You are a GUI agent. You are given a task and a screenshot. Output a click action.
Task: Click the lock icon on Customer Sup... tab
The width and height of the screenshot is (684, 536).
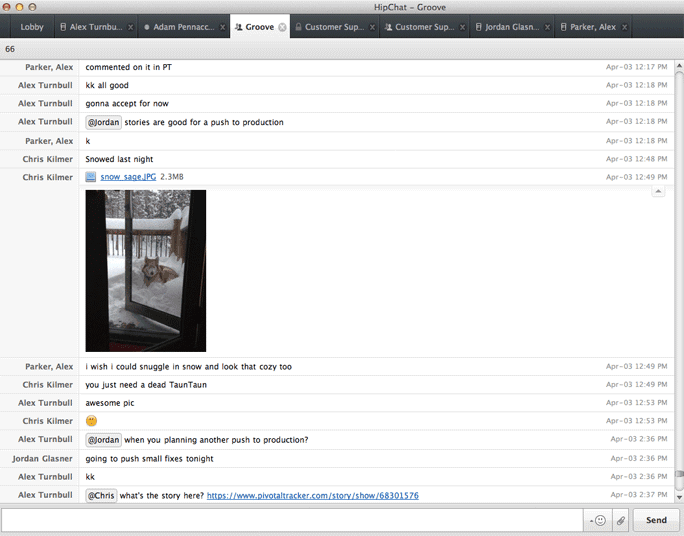tap(298, 27)
